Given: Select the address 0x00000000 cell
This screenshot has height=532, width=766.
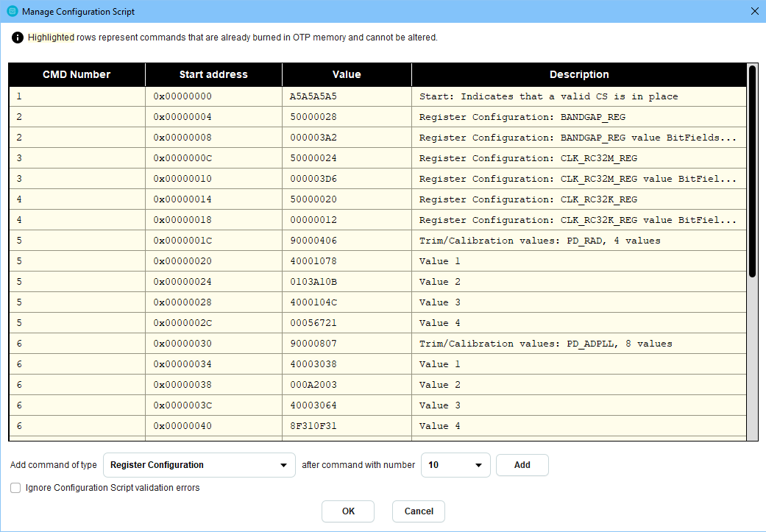Looking at the screenshot, I should [213, 96].
